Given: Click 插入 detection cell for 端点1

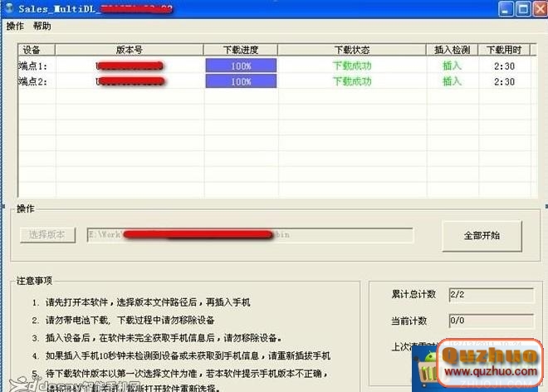Looking at the screenshot, I should point(452,66).
